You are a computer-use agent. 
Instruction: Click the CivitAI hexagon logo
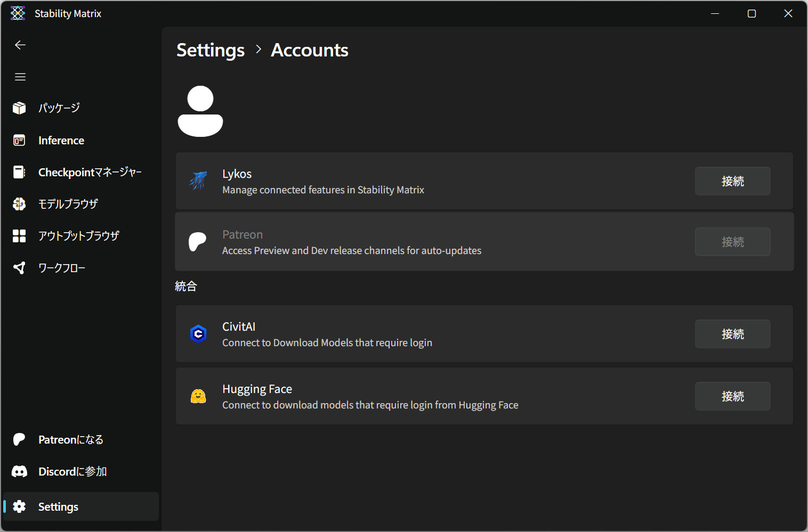[x=198, y=334]
